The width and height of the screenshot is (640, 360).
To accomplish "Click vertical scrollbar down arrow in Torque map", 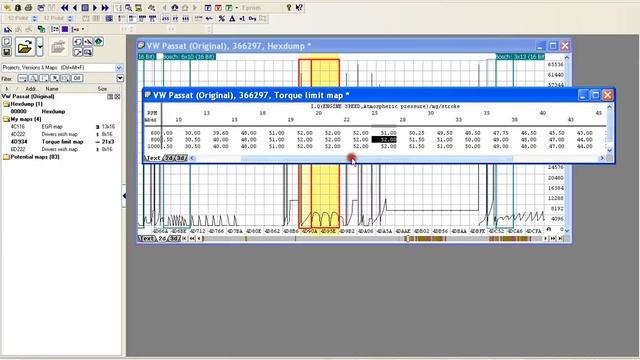I will click(610, 150).
